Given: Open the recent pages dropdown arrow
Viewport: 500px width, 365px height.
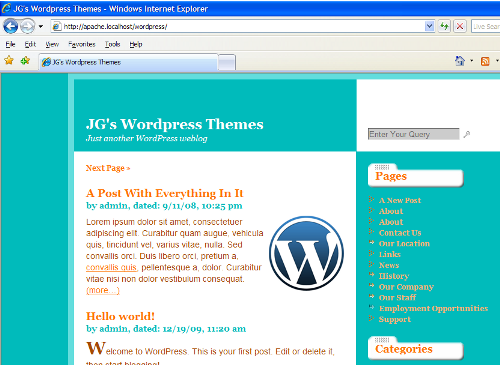Looking at the screenshot, I should tap(41, 26).
